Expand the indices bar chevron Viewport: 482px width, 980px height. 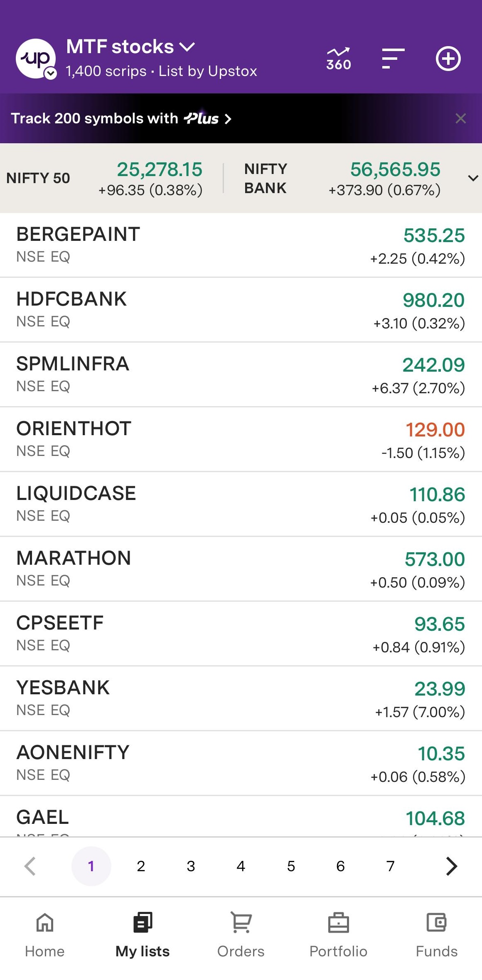pos(473,179)
